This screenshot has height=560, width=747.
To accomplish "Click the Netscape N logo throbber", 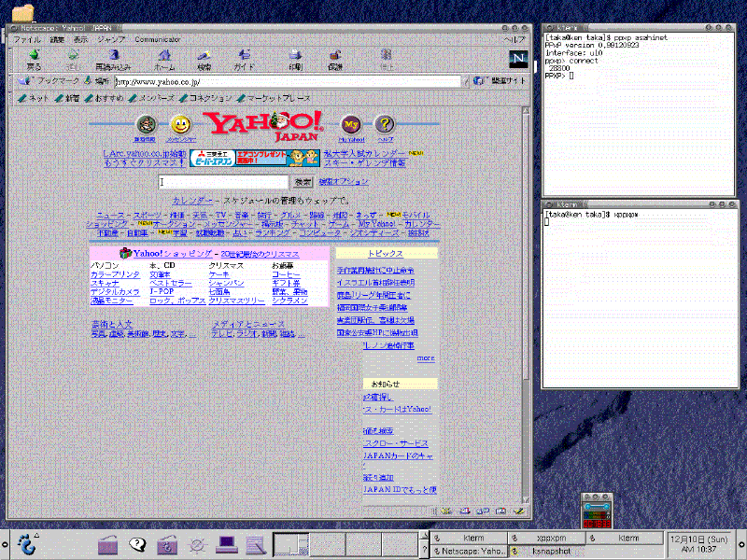I will pyautogui.click(x=518, y=59).
